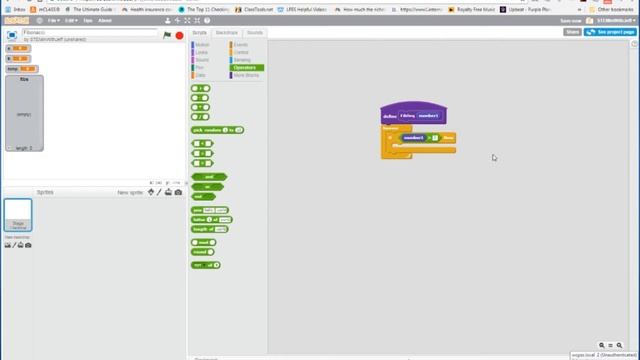Click See project page button
This screenshot has width=640, height=360.
tap(610, 32)
